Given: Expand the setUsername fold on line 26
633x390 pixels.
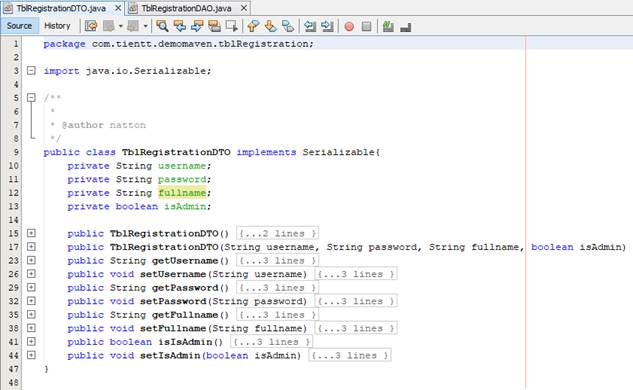Looking at the screenshot, I should tap(31, 274).
